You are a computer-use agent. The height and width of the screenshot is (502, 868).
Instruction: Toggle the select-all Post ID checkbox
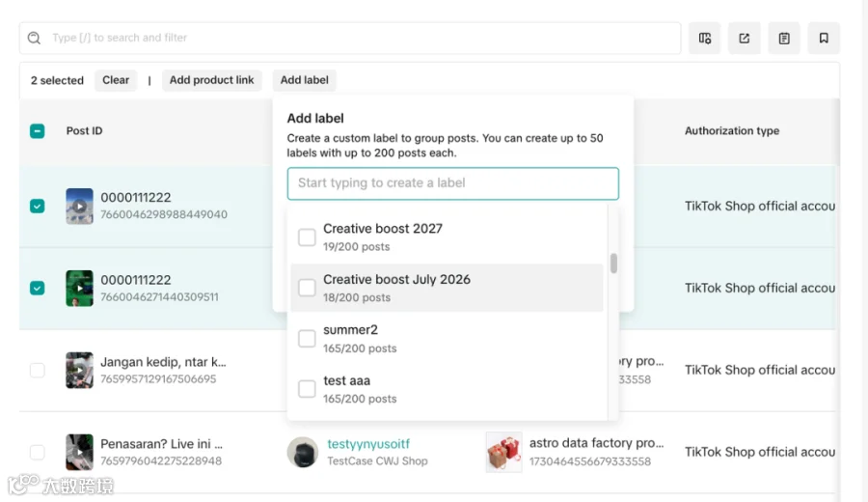tap(37, 131)
